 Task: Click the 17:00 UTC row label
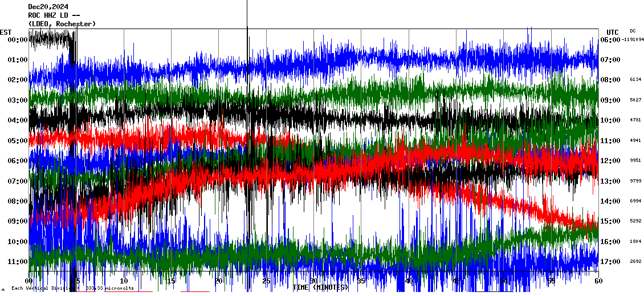click(610, 262)
